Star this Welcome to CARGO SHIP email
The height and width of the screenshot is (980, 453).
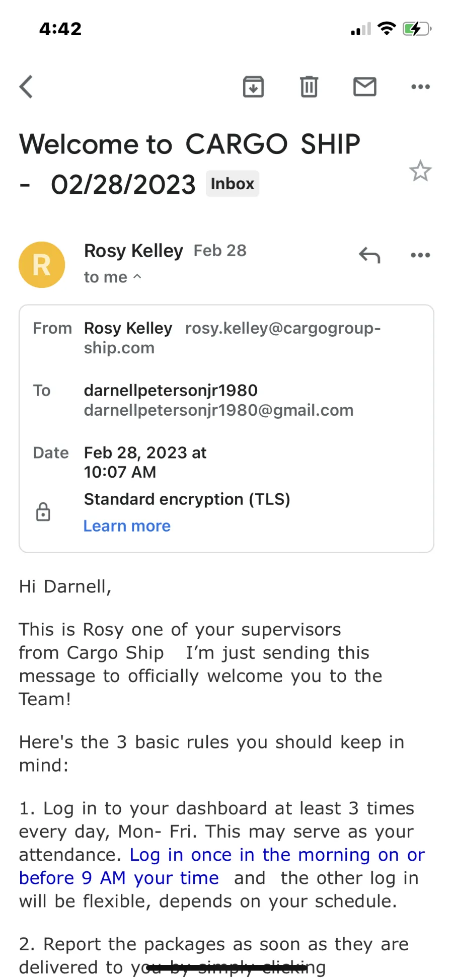(420, 171)
